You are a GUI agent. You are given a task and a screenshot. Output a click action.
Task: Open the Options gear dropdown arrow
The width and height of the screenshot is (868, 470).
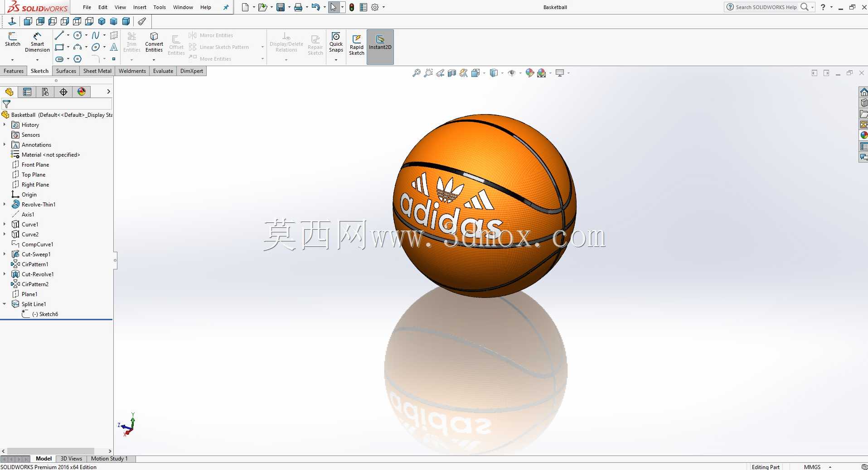tap(383, 7)
